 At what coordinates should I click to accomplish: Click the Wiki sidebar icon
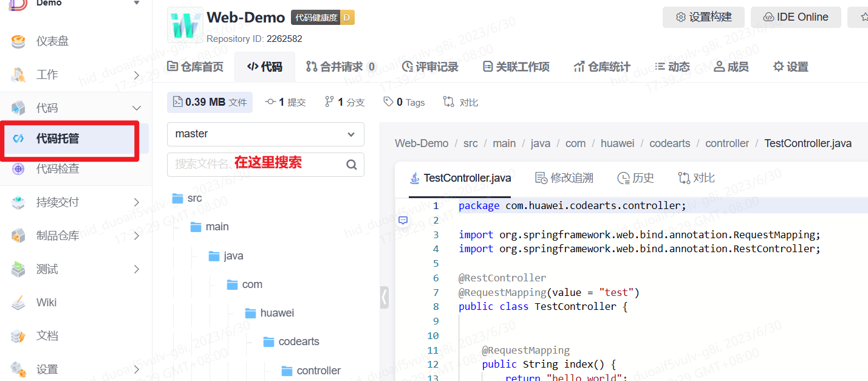click(x=19, y=303)
